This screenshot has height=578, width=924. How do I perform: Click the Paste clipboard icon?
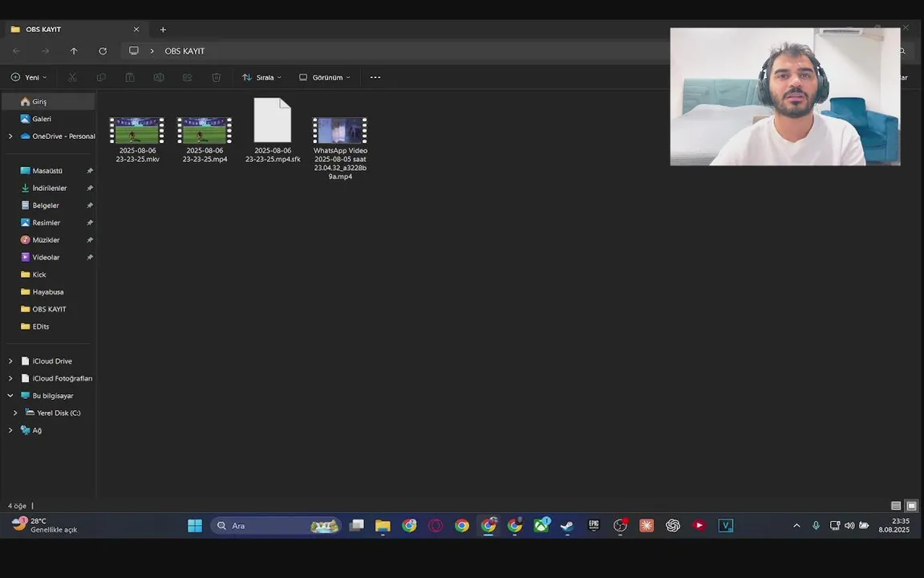[x=130, y=77]
